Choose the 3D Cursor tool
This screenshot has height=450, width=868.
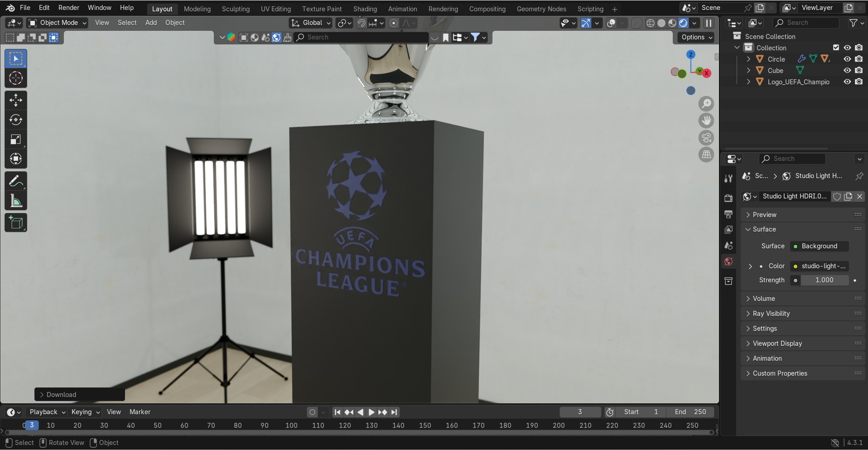(16, 78)
